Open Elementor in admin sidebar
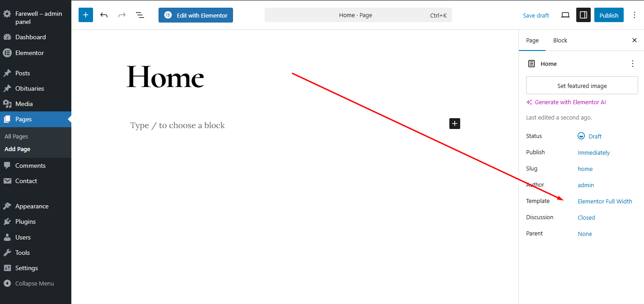Viewport: 644px width, 304px height. (29, 53)
